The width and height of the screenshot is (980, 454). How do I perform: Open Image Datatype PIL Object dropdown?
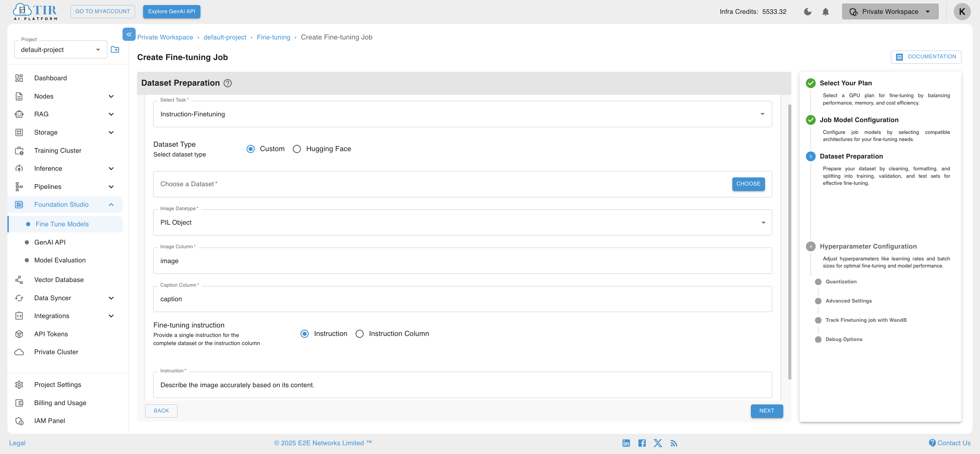pos(462,222)
